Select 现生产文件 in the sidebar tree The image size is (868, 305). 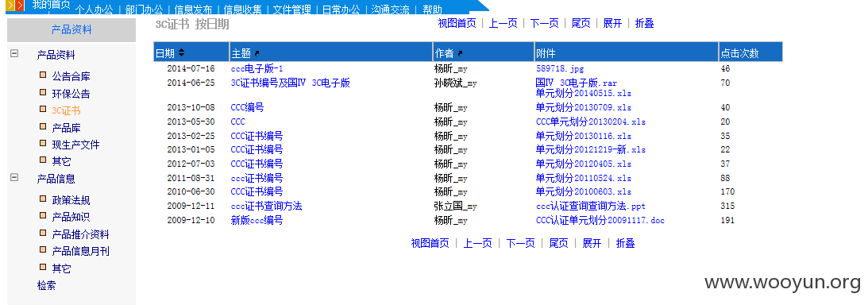(x=75, y=145)
